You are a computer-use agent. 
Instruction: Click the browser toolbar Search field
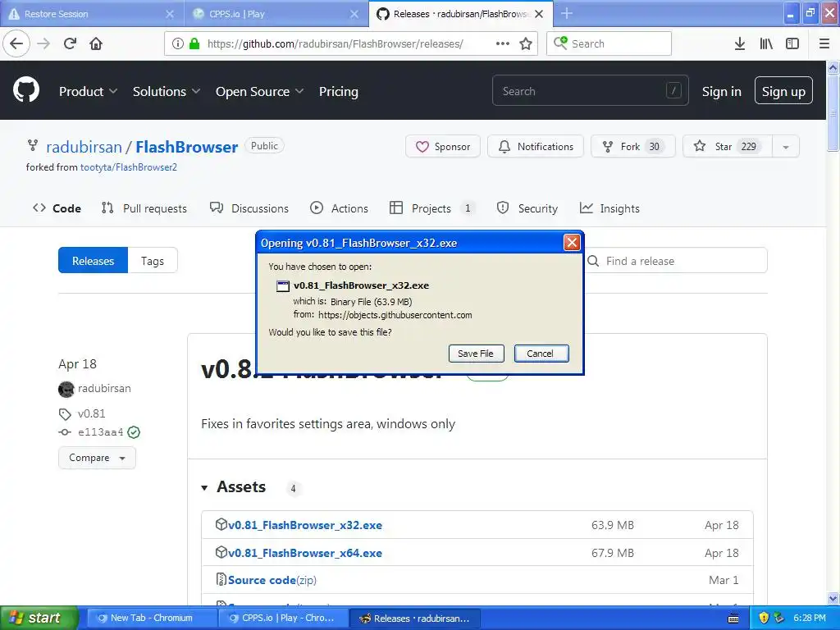tap(609, 43)
